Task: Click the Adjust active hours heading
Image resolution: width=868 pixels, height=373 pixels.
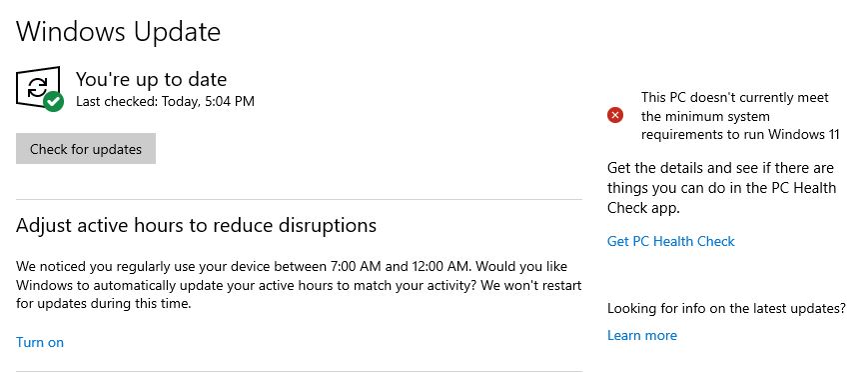Action: tap(197, 225)
